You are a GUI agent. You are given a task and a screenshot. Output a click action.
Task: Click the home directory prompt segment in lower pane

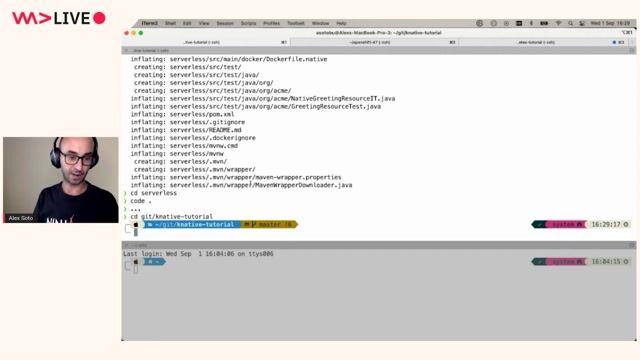click(154, 262)
